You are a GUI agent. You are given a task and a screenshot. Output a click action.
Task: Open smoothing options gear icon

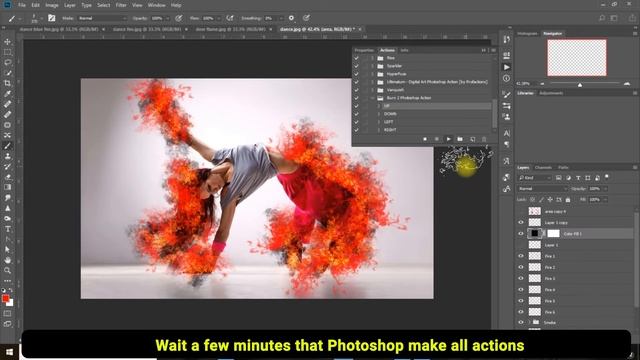(291, 18)
